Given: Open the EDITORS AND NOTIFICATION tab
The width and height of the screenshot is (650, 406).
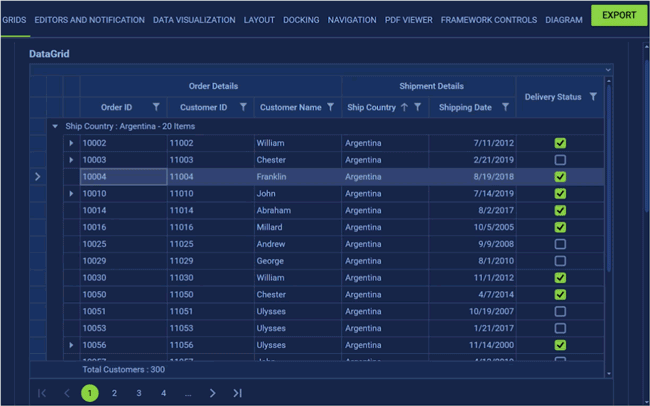Looking at the screenshot, I should [x=90, y=20].
